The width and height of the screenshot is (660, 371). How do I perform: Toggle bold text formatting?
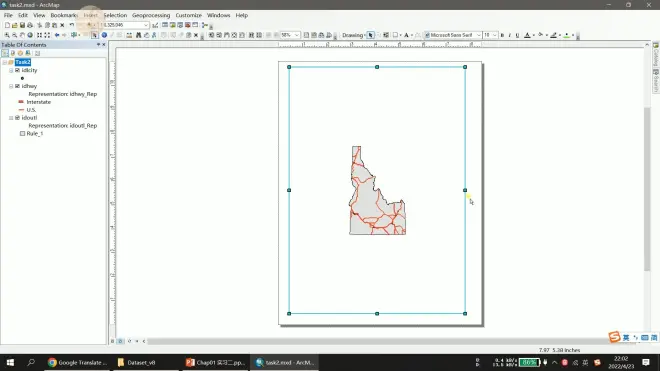tap(502, 35)
